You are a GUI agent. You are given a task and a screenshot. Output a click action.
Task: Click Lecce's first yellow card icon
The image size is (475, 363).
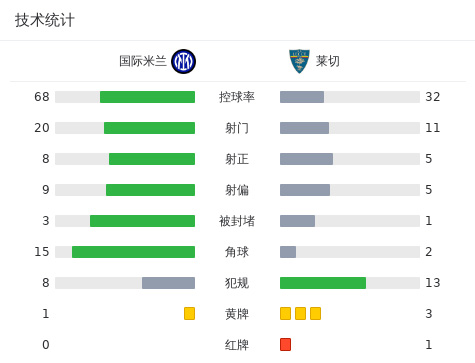point(285,314)
